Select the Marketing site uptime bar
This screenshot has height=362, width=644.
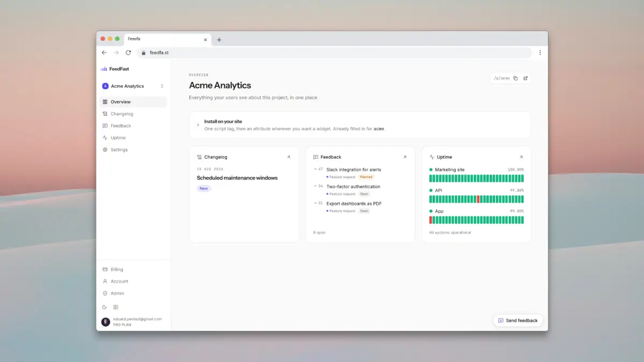[477, 178]
